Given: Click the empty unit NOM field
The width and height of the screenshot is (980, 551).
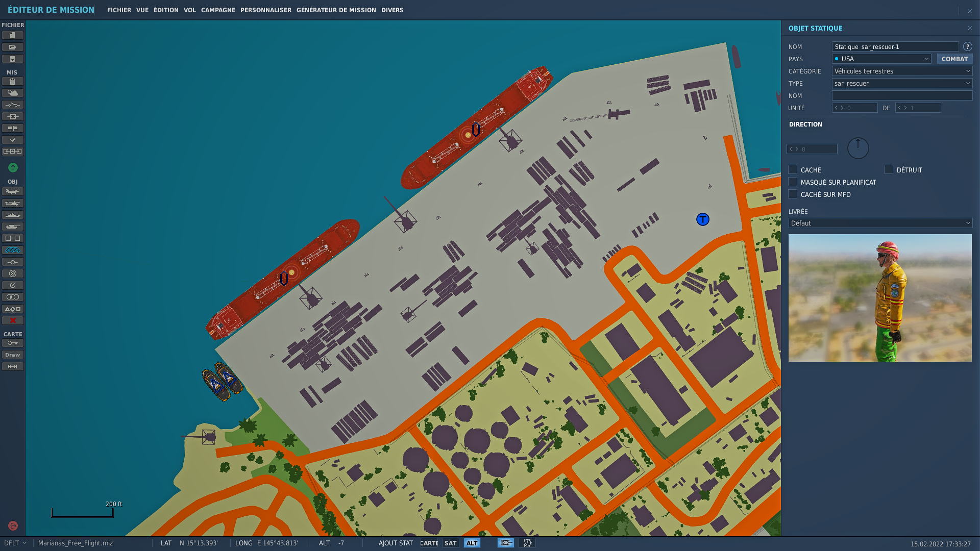Looking at the screenshot, I should 902,95.
